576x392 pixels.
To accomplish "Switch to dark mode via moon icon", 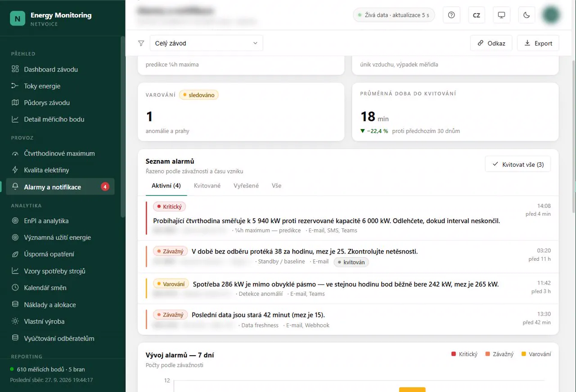I will tap(526, 15).
